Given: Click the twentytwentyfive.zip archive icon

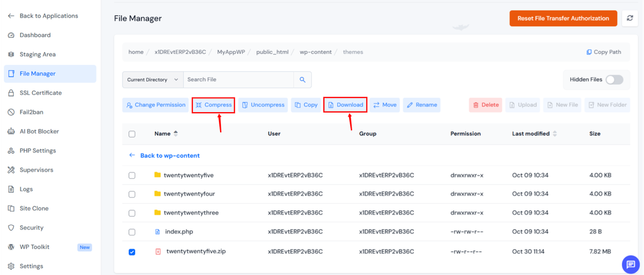Looking at the screenshot, I should 158,251.
